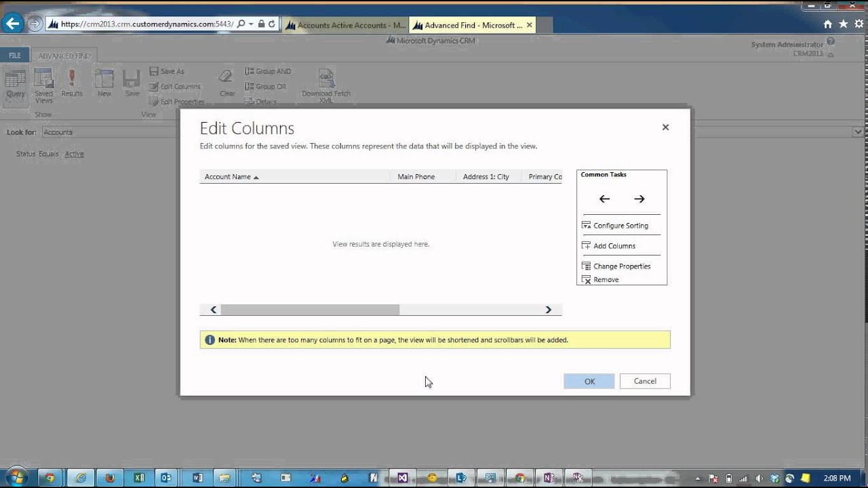Select the Address 1: City column header
The image size is (868, 488).
[489, 177]
